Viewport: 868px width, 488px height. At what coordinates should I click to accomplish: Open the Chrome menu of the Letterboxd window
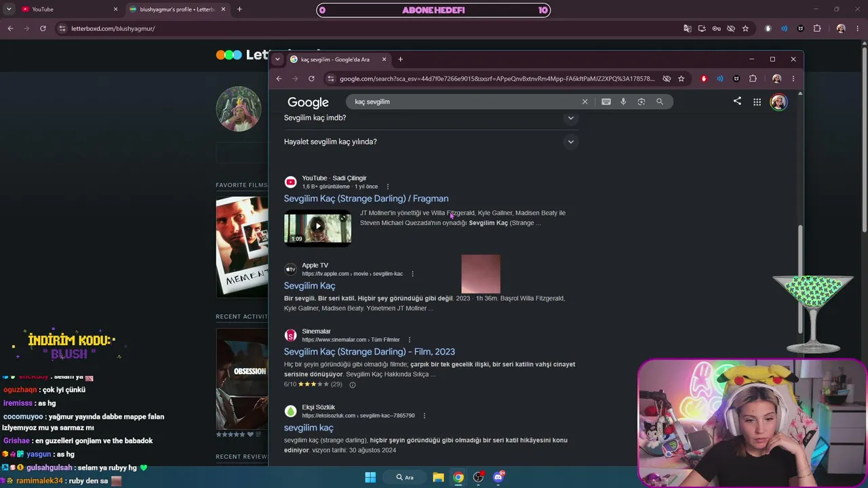click(858, 28)
